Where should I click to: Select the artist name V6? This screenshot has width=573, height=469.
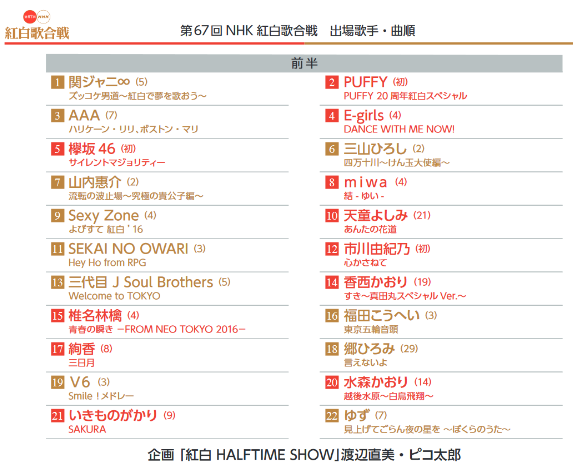point(80,382)
